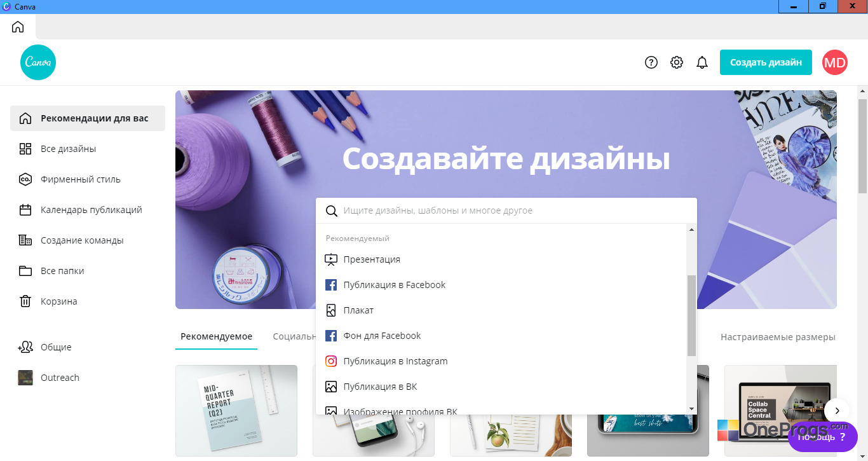Viewport: 868px width, 461px height.
Task: Click the Все дизайны grid icon
Action: [x=25, y=149]
